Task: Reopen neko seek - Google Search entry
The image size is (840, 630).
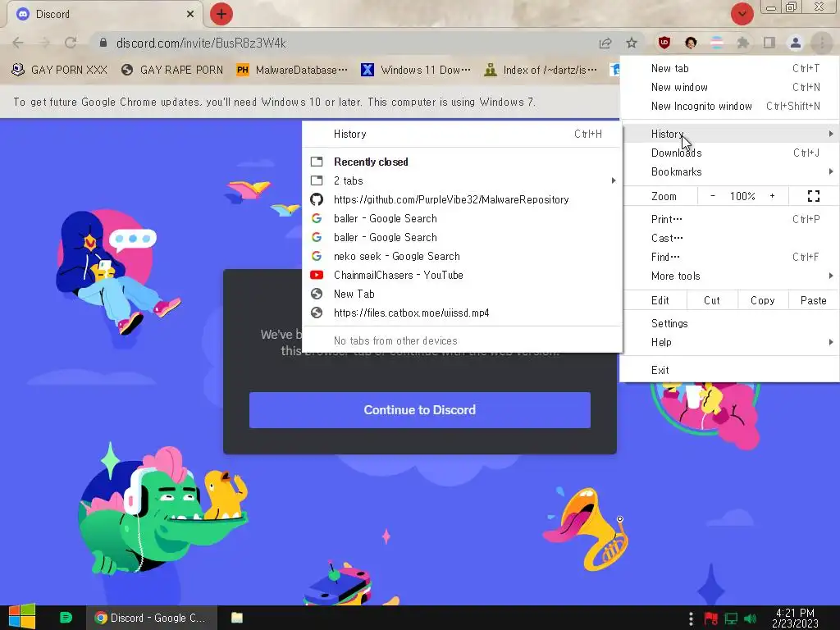Action: [462, 256]
